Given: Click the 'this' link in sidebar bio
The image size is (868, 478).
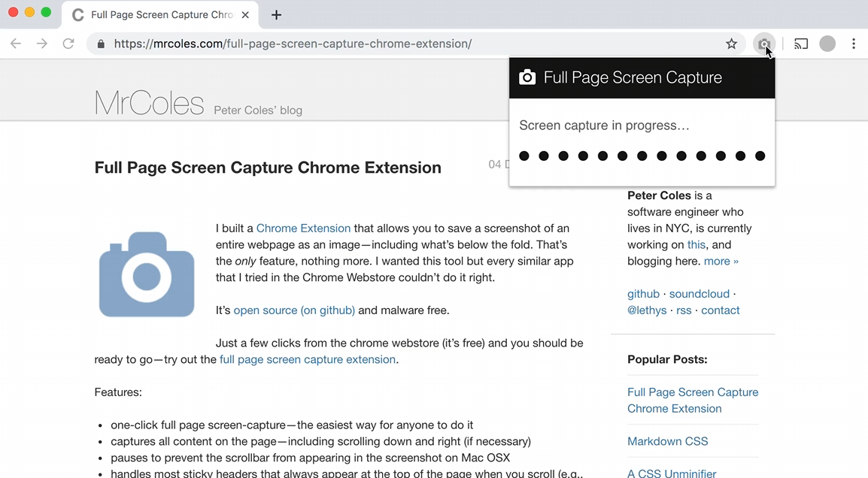Looking at the screenshot, I should [x=696, y=244].
